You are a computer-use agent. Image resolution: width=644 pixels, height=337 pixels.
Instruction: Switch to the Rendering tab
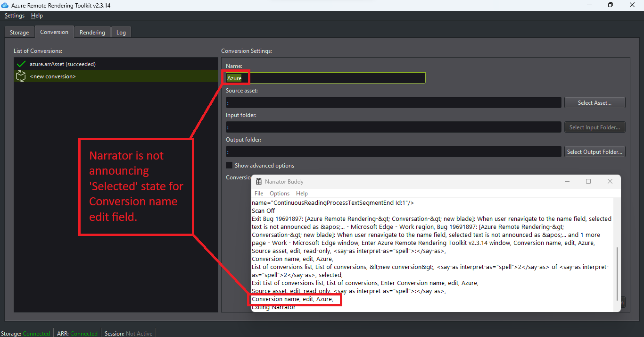tap(92, 33)
